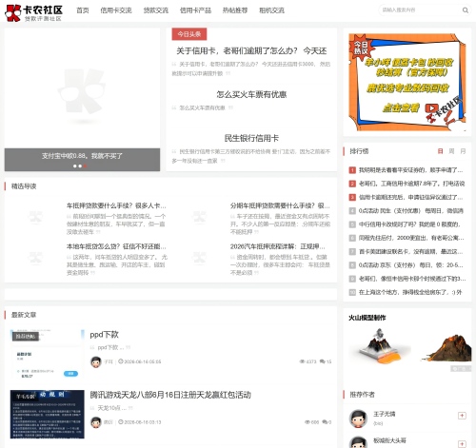
Task: Open headline 关于信用卡，老哥们逾期了怎么办
Action: 251,50
